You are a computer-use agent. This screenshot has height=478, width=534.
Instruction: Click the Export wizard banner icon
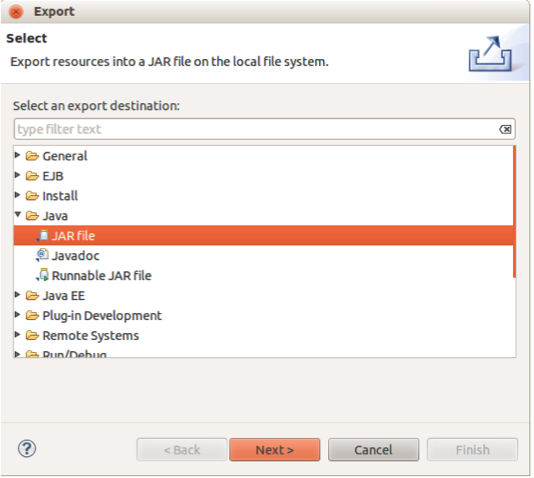(x=490, y=54)
